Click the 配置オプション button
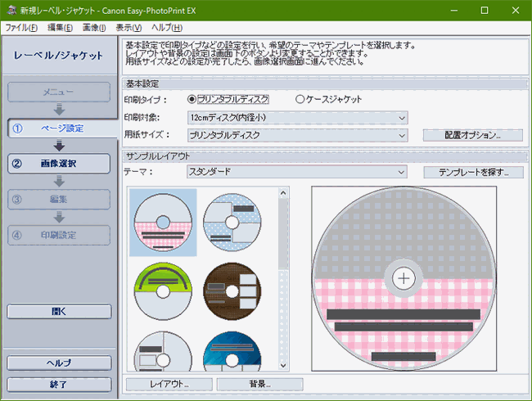The width and height of the screenshot is (532, 401). click(x=472, y=135)
